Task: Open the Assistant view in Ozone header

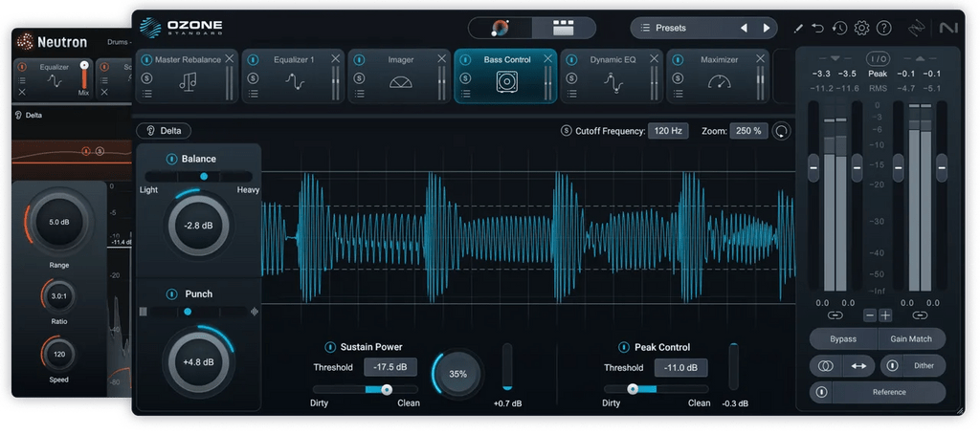Action: [x=500, y=28]
